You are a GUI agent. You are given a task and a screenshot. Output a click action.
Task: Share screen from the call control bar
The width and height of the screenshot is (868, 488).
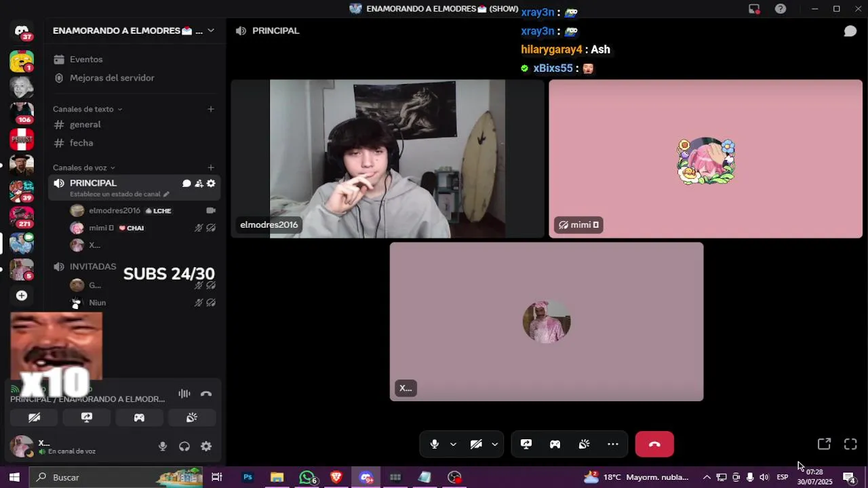click(526, 444)
